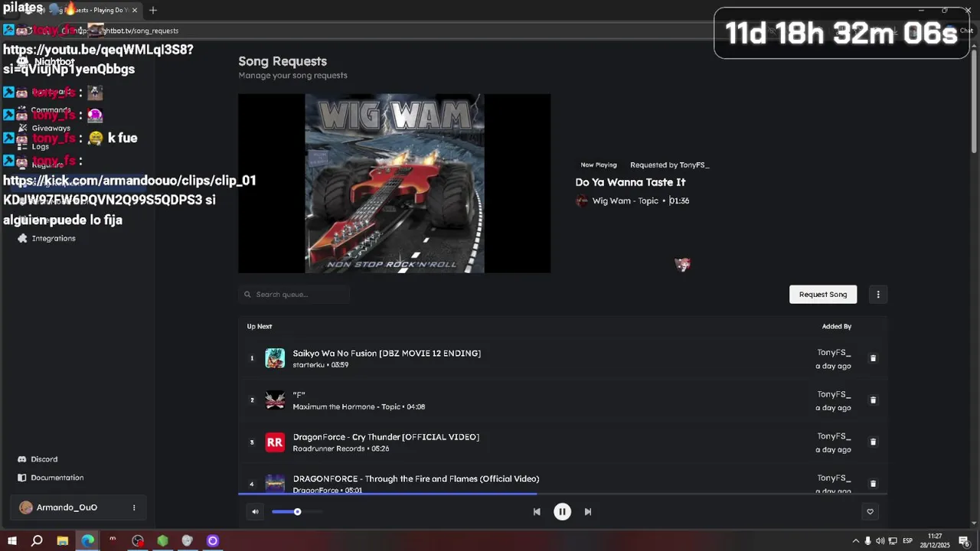Image resolution: width=980 pixels, height=551 pixels.
Task: Click the Armando_OuO profile avatar
Action: click(x=26, y=507)
